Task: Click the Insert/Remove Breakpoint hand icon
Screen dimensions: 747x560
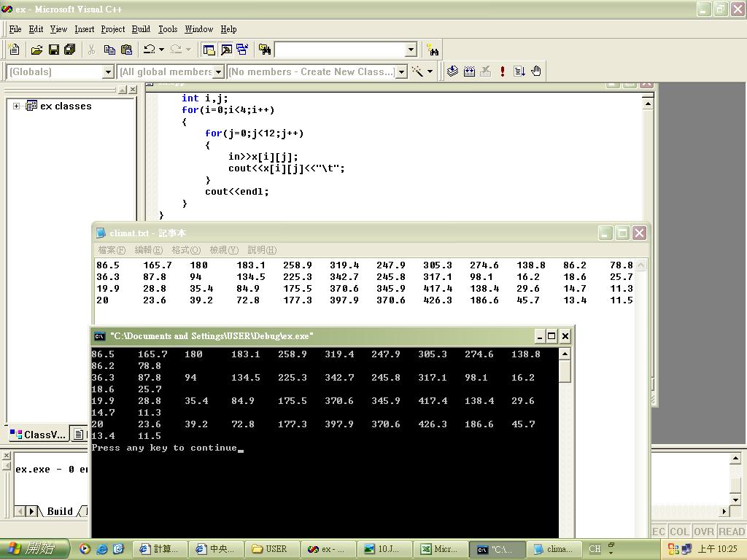Action: click(x=536, y=71)
